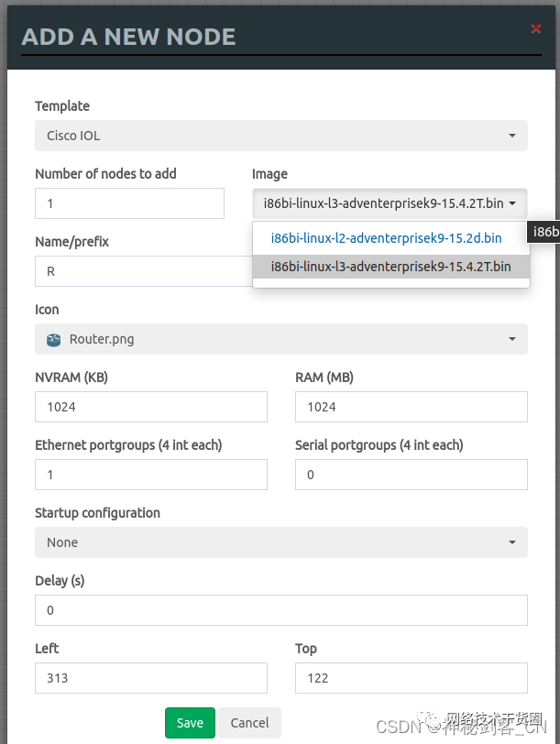Viewport: 560px width, 744px height.
Task: Click the Delay (s) field
Action: pyautogui.click(x=280, y=610)
